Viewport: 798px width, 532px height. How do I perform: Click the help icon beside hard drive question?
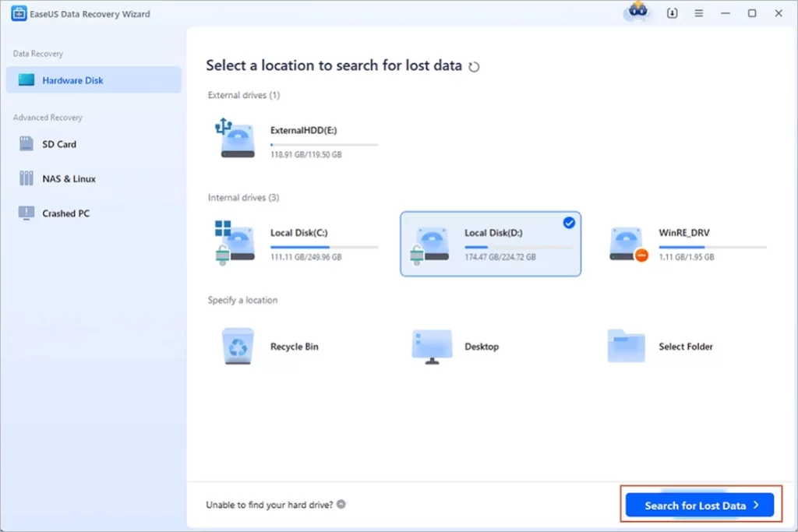point(341,505)
